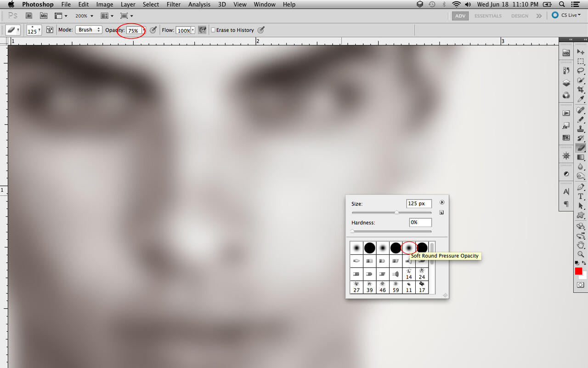
Task: Select the 3D Orbit camera tool
Action: click(581, 236)
